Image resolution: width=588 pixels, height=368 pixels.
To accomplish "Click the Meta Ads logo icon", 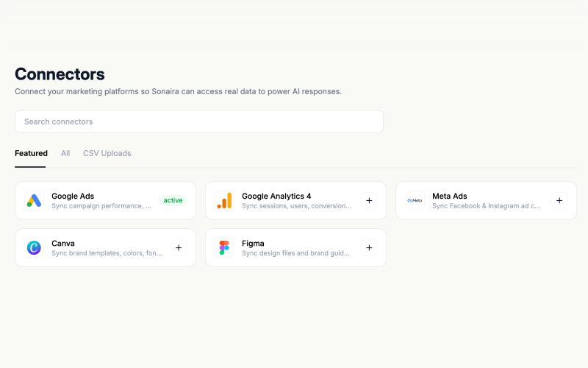I will [415, 201].
